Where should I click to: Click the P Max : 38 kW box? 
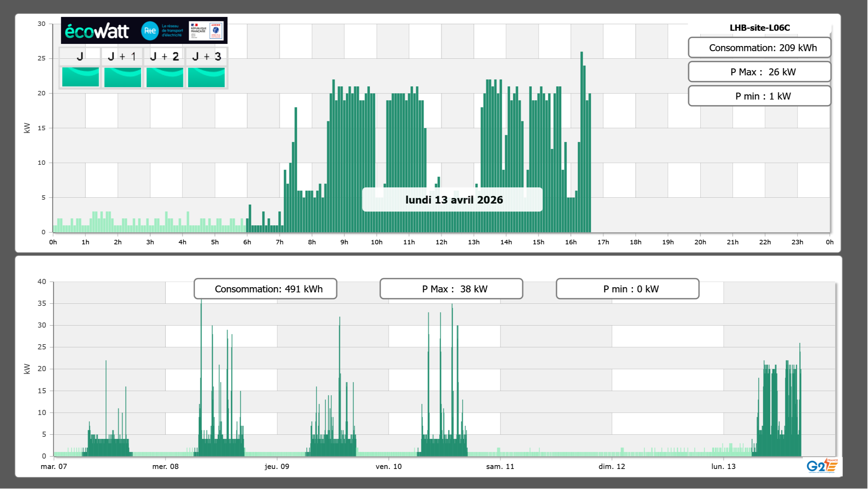pos(451,289)
